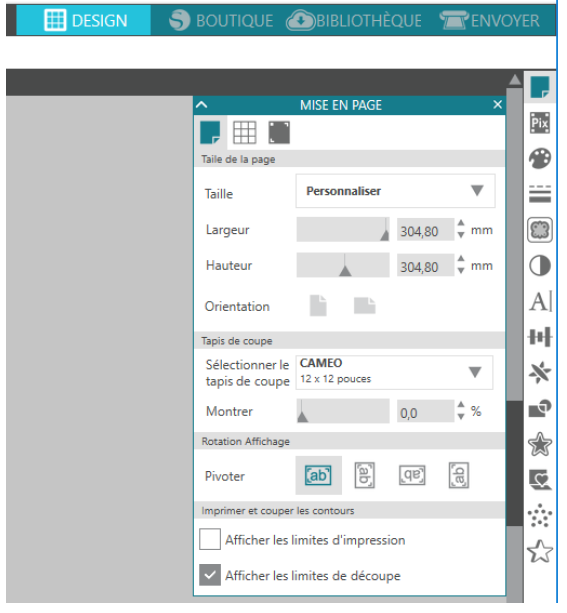
Task: Collapse the Mise en page panel chevron
Action: [201, 105]
